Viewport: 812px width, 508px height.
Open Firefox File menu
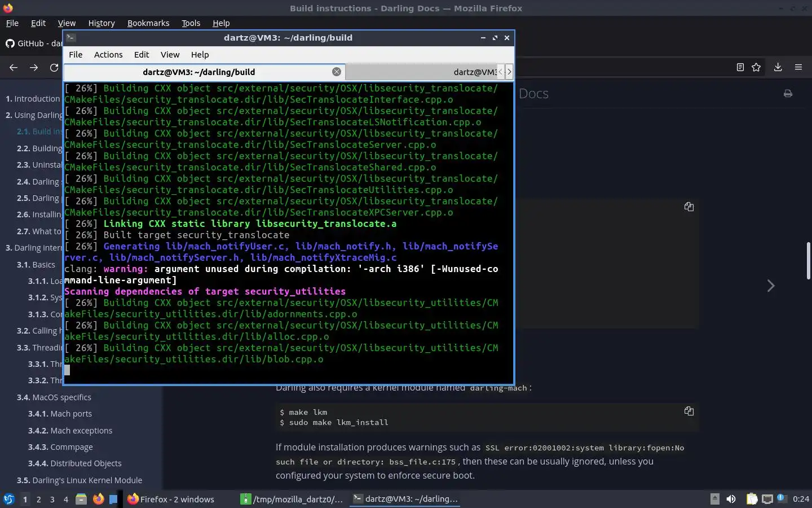(12, 23)
